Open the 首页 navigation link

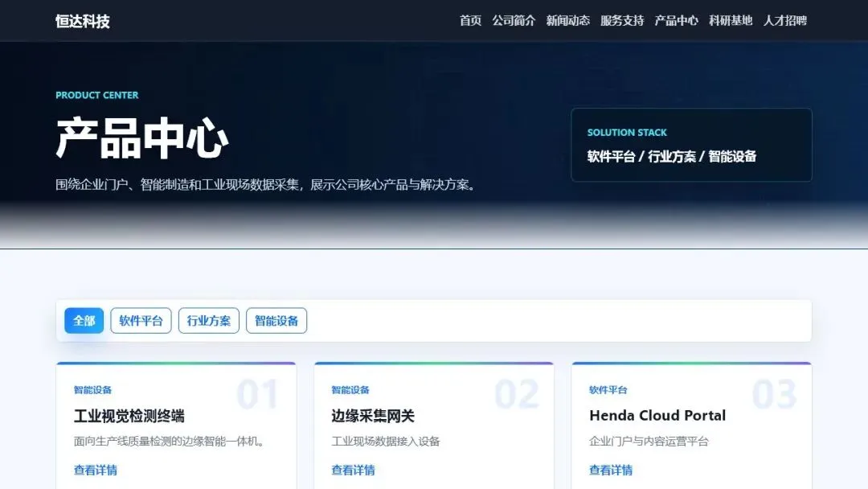[x=470, y=20]
